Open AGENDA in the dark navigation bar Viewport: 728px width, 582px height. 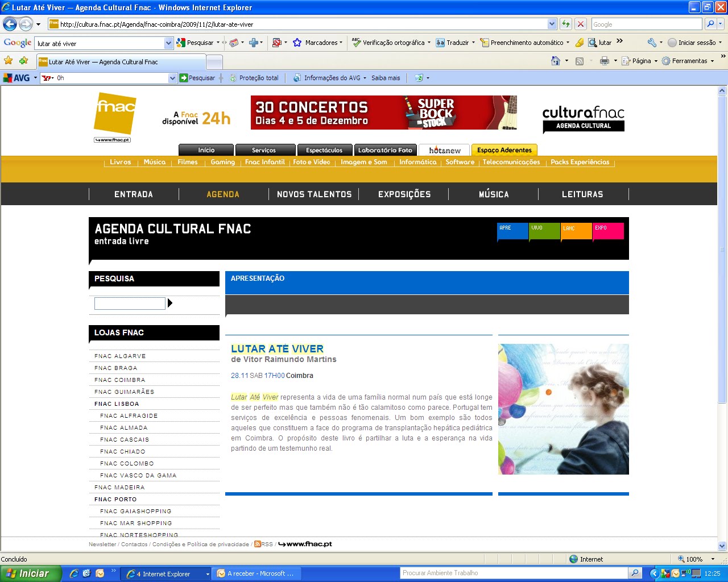pyautogui.click(x=223, y=194)
